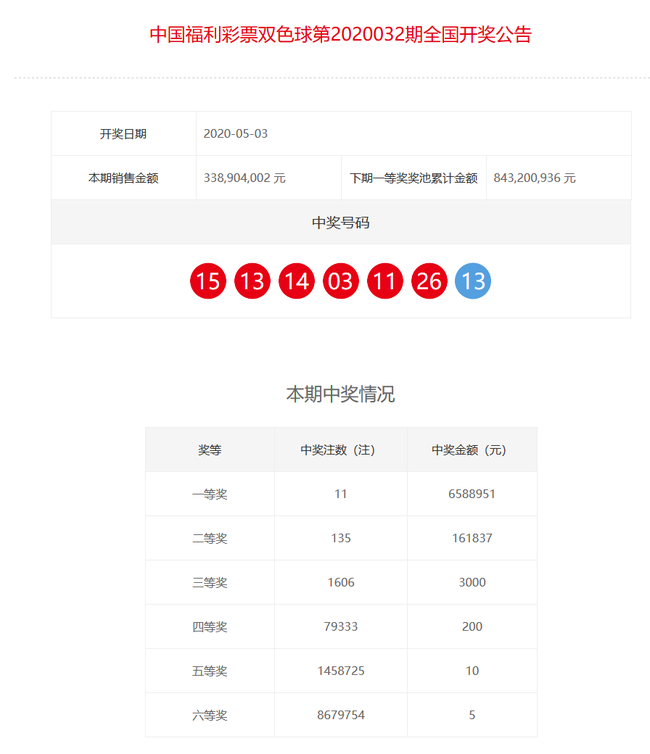The height and width of the screenshot is (754, 650).
Task: Click the 中奖注数（注） column header
Action: coord(341,450)
